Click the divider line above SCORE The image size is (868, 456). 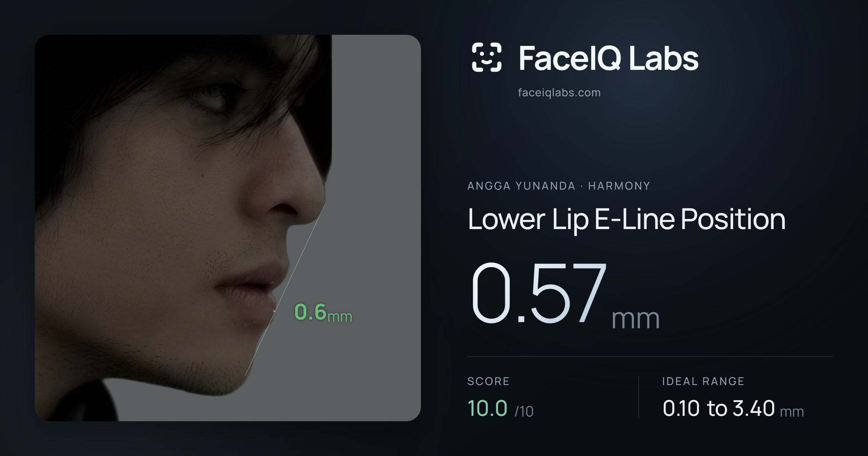650,356
